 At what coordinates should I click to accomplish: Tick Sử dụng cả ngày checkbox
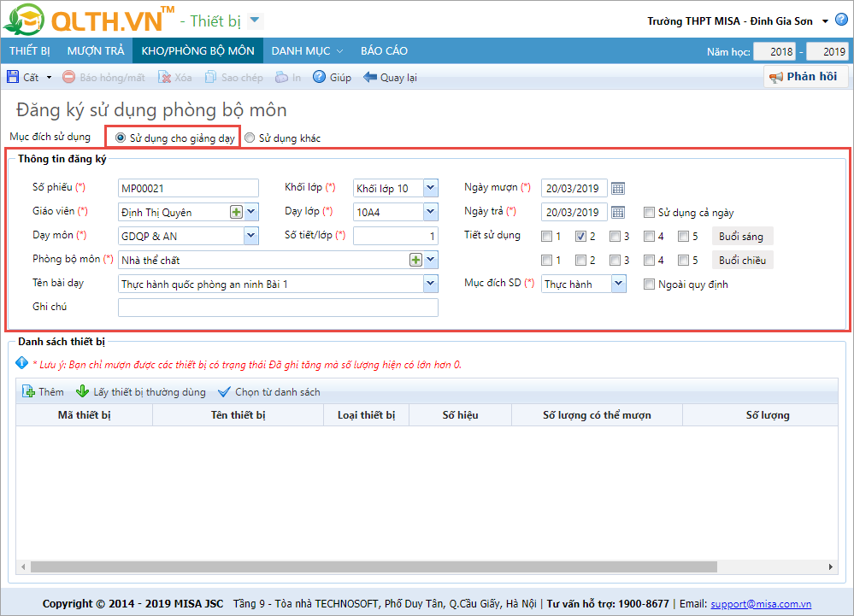point(649,212)
